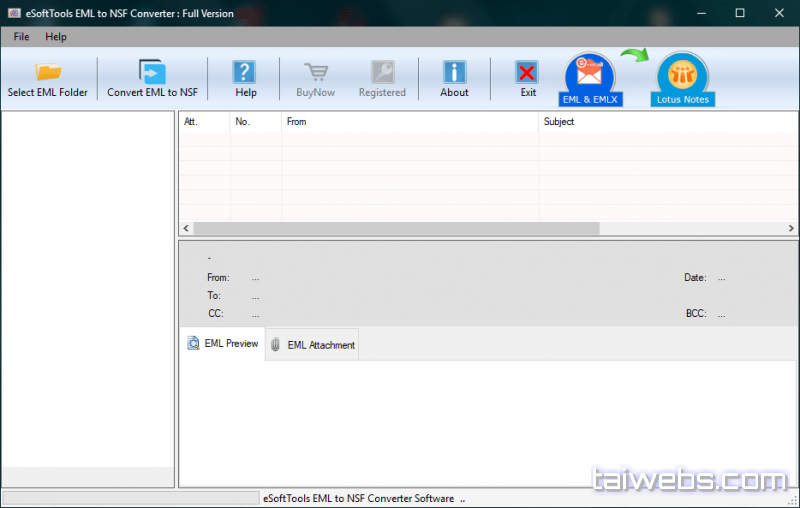Sort by the From column header

410,122
